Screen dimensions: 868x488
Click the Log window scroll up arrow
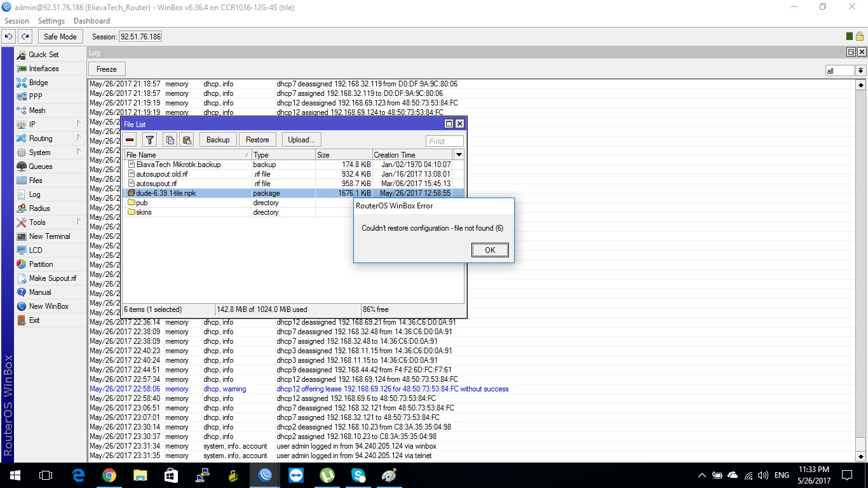point(861,85)
